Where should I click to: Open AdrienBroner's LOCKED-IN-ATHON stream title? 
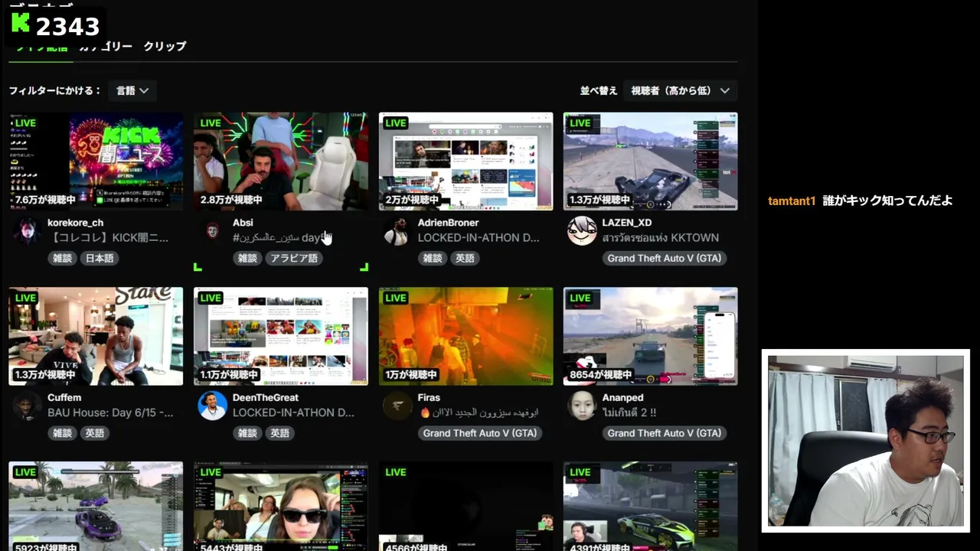(479, 238)
